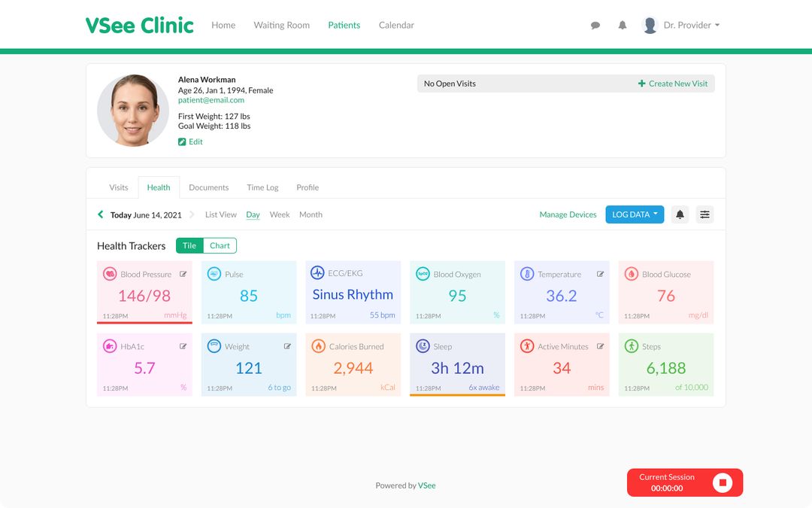
Task: Switch Health Trackers to Chart view
Action: [219, 245]
